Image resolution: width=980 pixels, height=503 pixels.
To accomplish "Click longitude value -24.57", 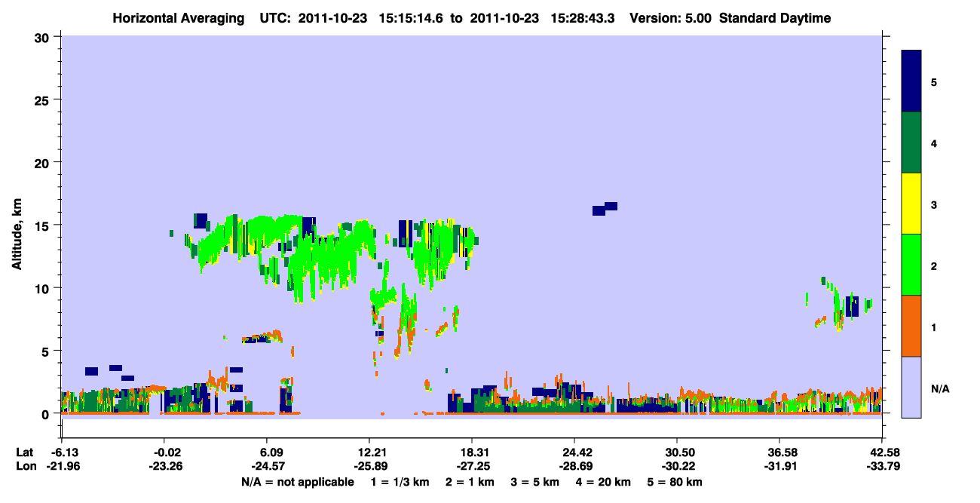I will 270,466.
